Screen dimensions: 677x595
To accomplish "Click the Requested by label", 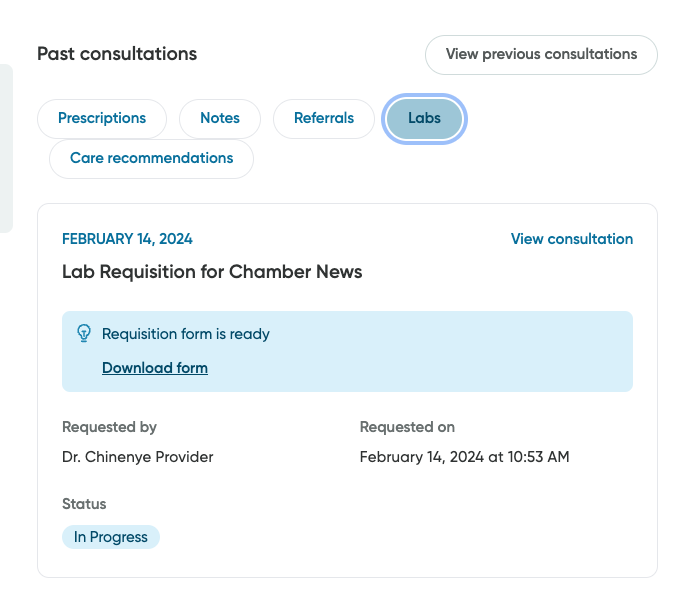I will click(x=109, y=427).
